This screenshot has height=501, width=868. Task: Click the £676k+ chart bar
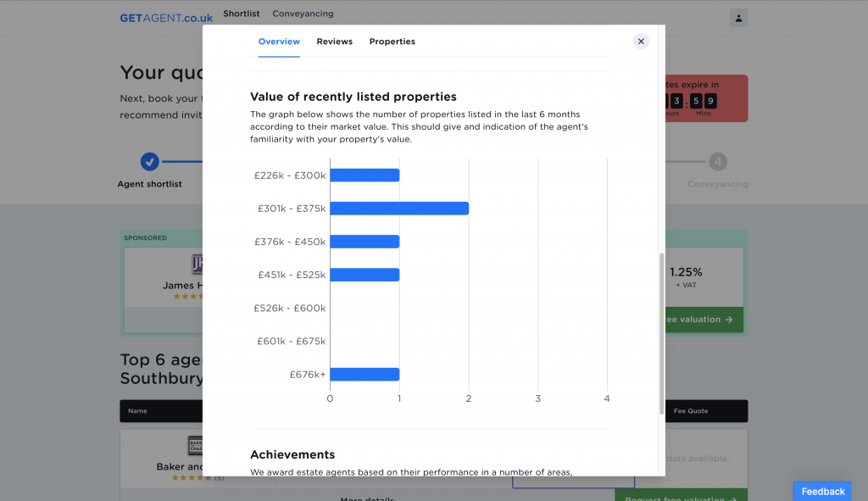[364, 375]
